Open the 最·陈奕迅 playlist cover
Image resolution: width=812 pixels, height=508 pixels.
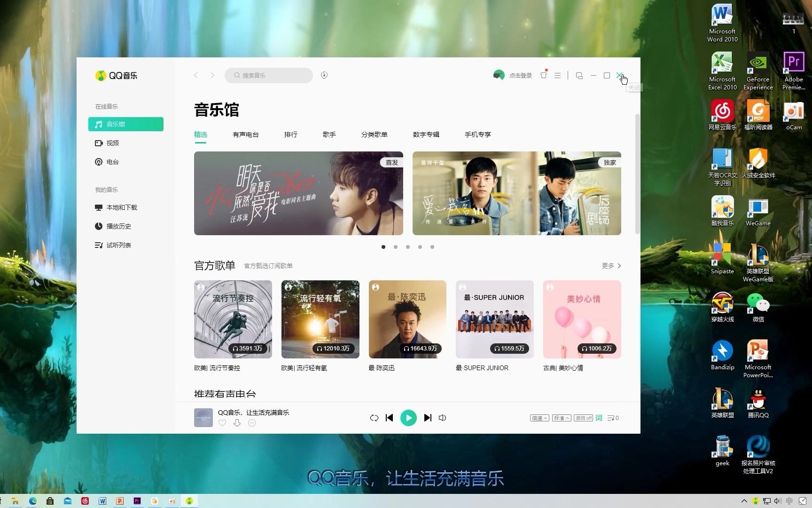(407, 319)
